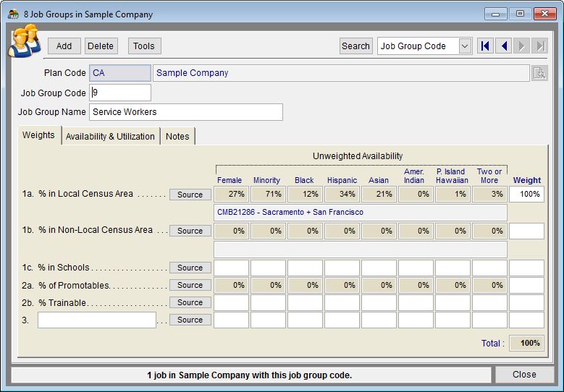Click the status bar job count message
The height and width of the screenshot is (392, 564).
tap(251, 375)
